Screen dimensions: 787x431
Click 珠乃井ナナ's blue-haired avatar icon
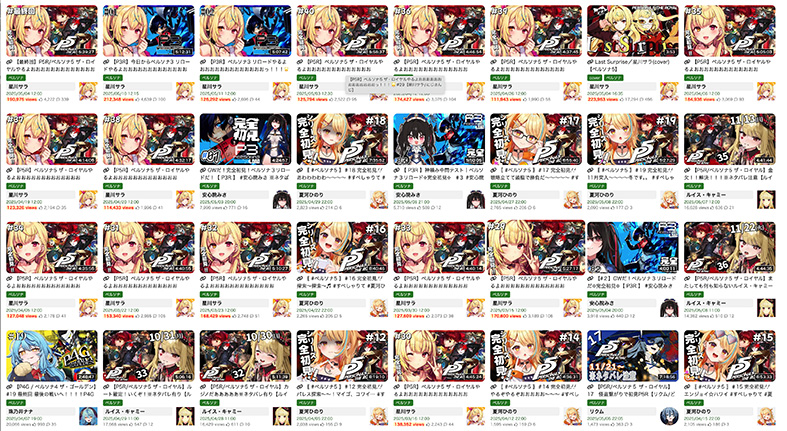[x=88, y=416]
